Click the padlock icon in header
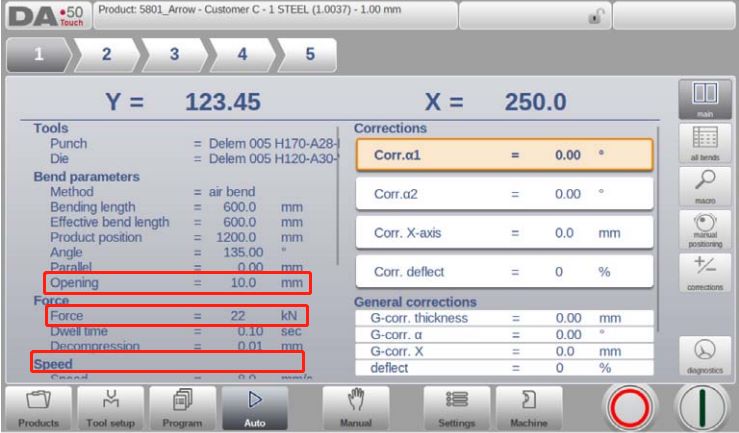The height and width of the screenshot is (433, 739). [x=596, y=16]
